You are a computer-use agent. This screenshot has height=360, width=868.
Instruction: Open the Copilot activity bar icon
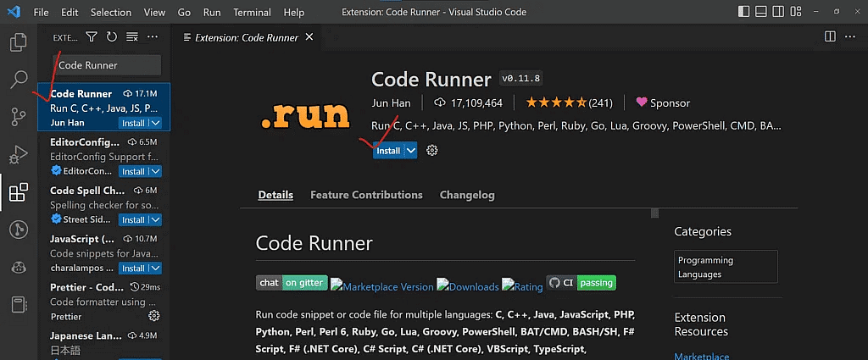(x=19, y=267)
